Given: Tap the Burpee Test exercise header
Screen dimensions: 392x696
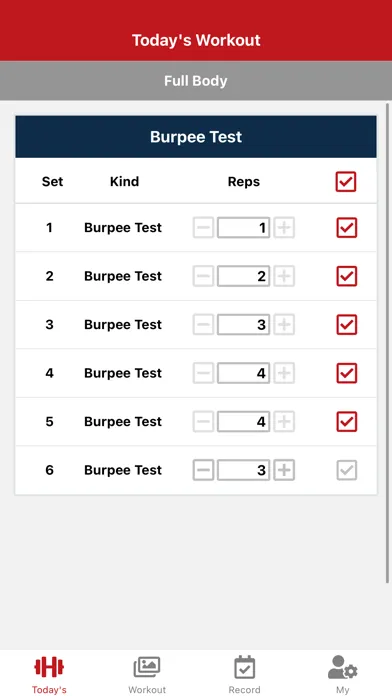Looking at the screenshot, I should 196,137.
